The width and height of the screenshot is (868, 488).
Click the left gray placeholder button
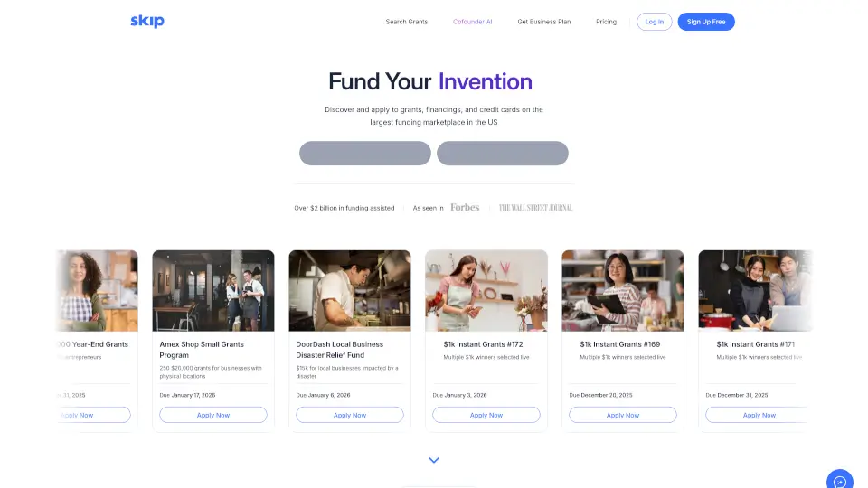(x=364, y=154)
